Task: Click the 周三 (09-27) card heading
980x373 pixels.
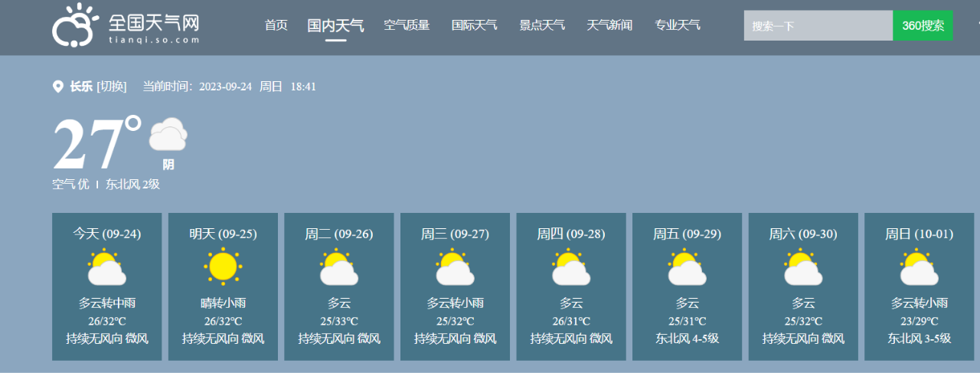Action: (456, 234)
